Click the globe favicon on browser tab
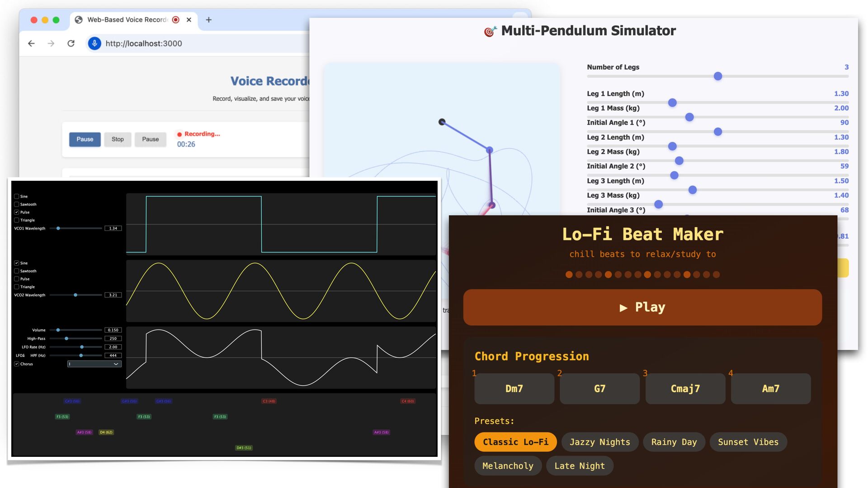 point(79,20)
